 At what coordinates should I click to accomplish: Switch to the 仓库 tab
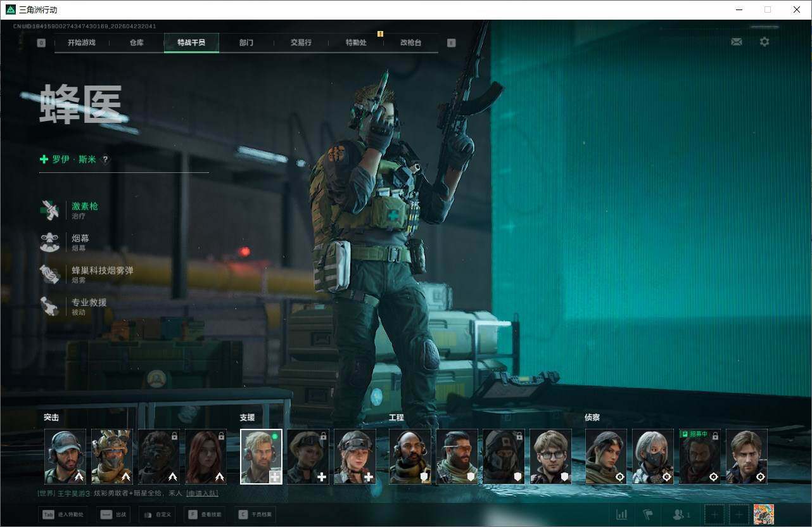136,42
